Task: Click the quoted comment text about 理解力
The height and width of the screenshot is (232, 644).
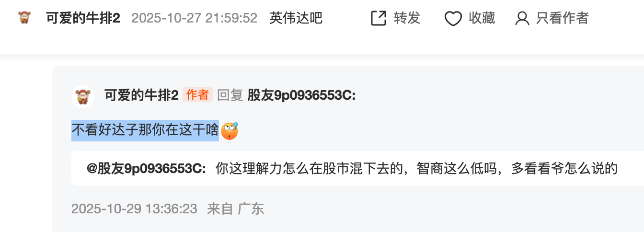Action: pyautogui.click(x=416, y=168)
